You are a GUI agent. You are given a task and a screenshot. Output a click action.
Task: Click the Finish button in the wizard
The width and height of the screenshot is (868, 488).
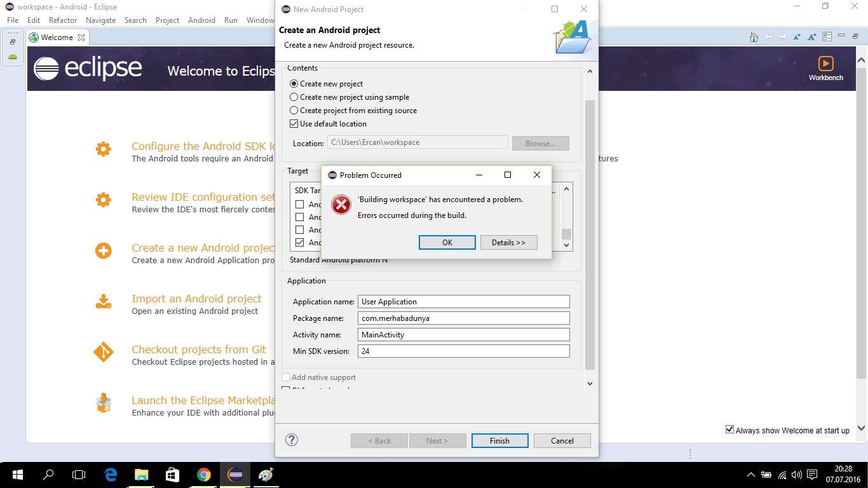point(499,440)
